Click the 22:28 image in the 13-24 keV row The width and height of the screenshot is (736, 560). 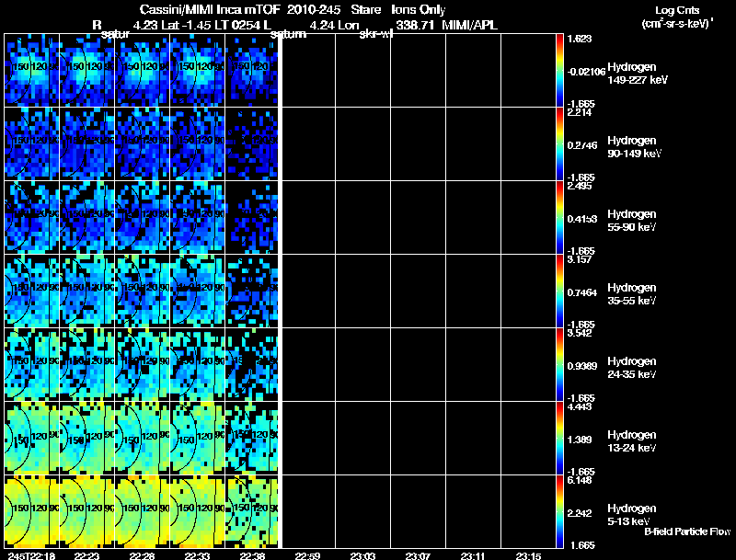[x=143, y=438]
